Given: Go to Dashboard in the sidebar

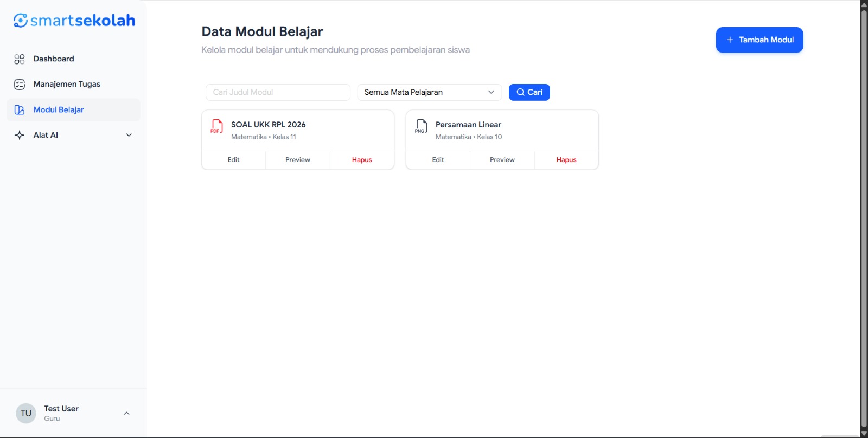Looking at the screenshot, I should tap(54, 59).
